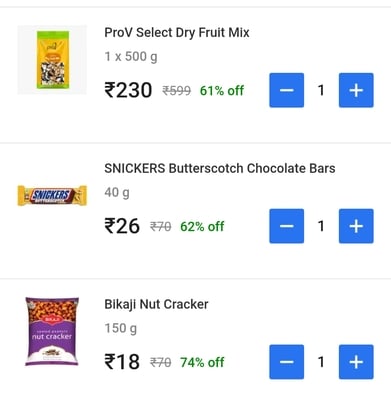
Task: Tap minus button for SNICKERS Butterscotch bar
Action: pos(287,226)
